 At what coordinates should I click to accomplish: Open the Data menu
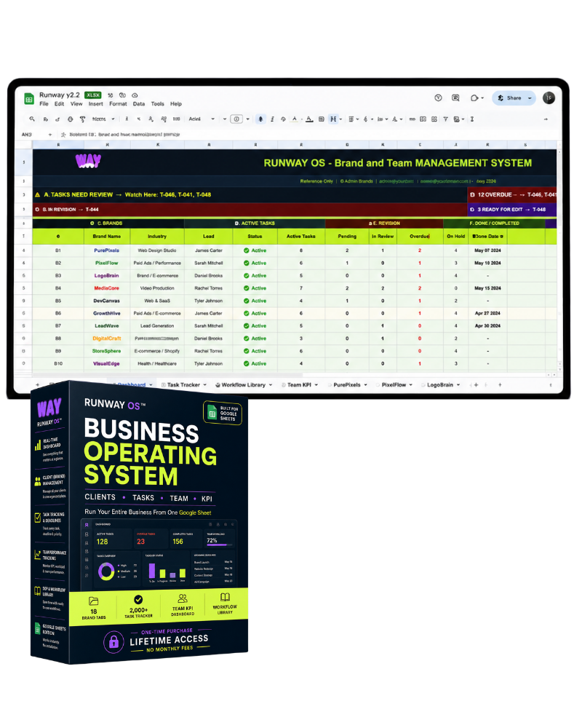click(139, 104)
